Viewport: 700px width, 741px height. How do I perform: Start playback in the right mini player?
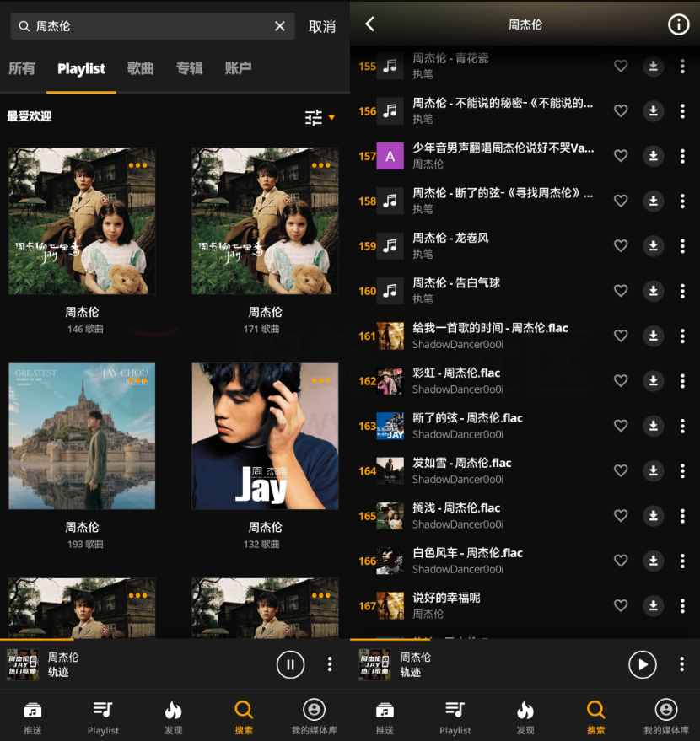643,664
